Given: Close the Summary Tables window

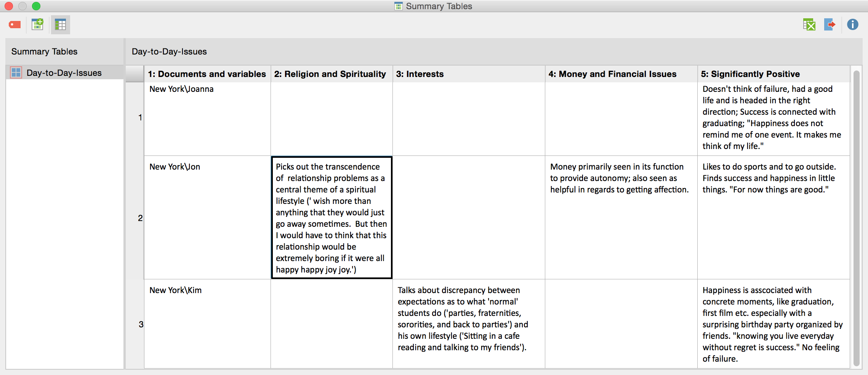Looking at the screenshot, I should 8,6.
